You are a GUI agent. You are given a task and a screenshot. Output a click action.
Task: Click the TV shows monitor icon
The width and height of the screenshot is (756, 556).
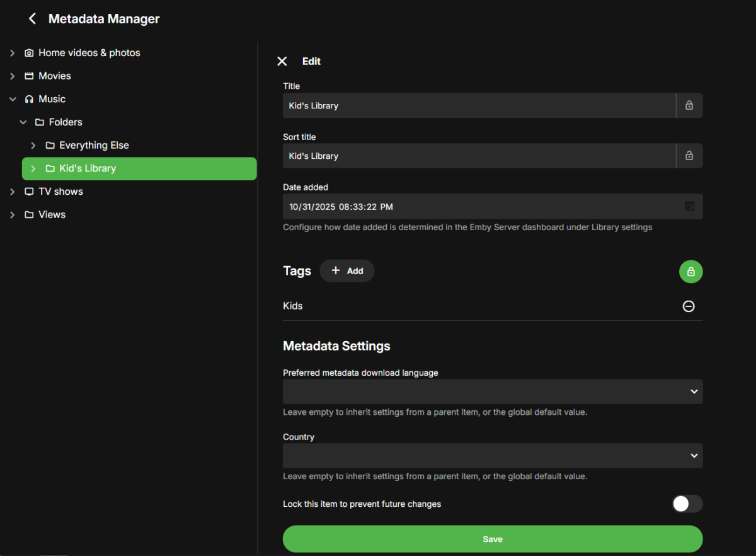pos(29,192)
